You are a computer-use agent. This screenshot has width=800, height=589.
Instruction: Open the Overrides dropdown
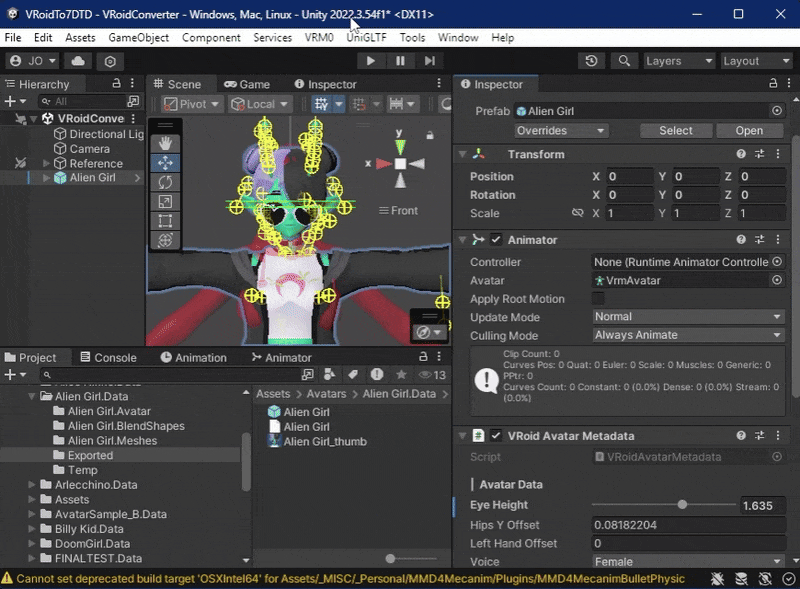coord(560,131)
